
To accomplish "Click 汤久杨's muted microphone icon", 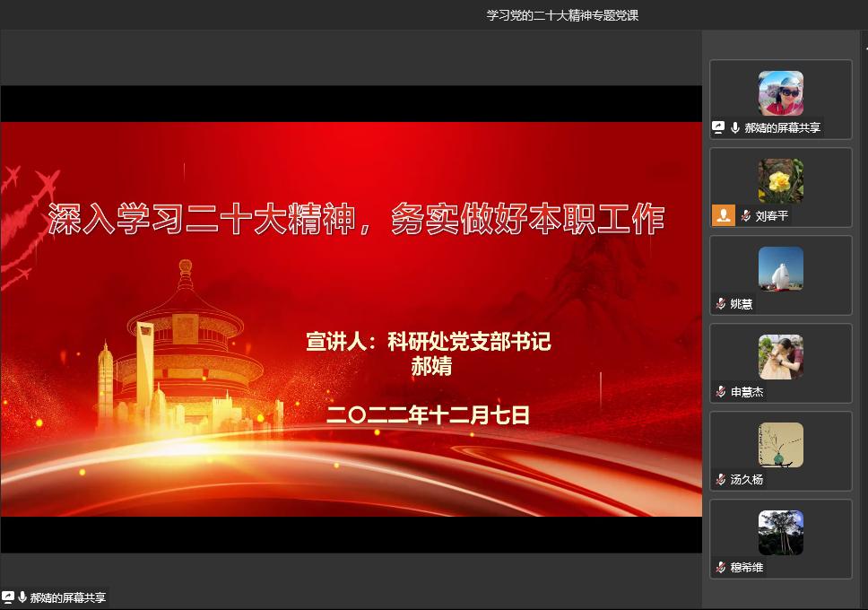I will 721,480.
